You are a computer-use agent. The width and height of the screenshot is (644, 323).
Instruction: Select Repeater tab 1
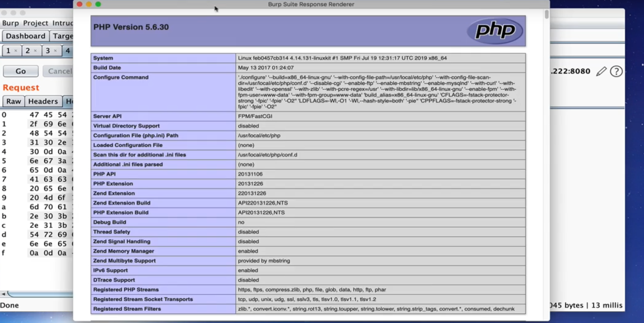(8, 50)
